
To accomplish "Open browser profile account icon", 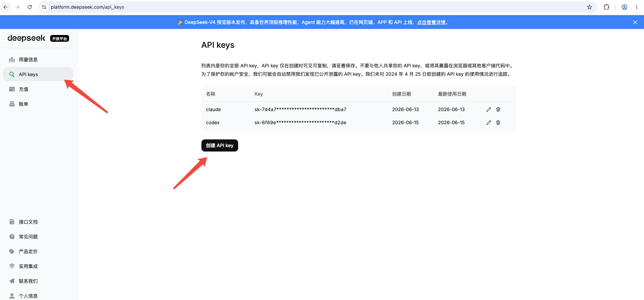I will (x=624, y=7).
